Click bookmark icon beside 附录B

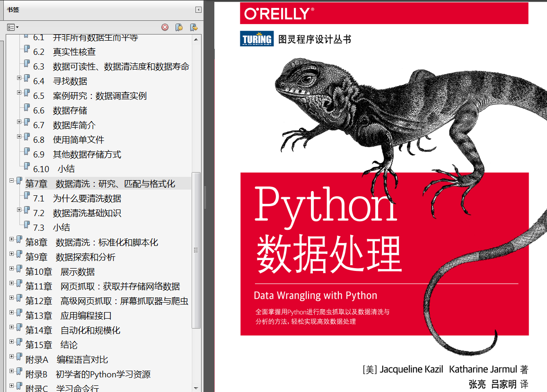(19, 371)
